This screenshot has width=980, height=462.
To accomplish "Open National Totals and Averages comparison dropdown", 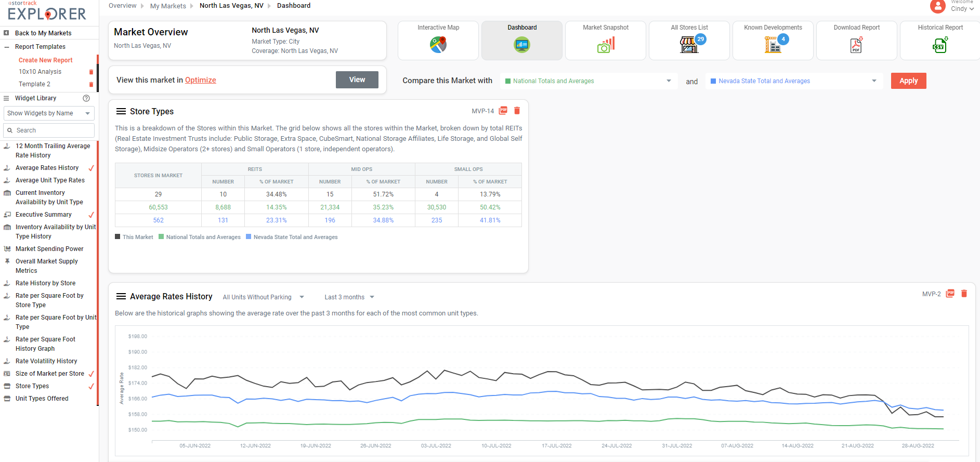I will tap(589, 81).
